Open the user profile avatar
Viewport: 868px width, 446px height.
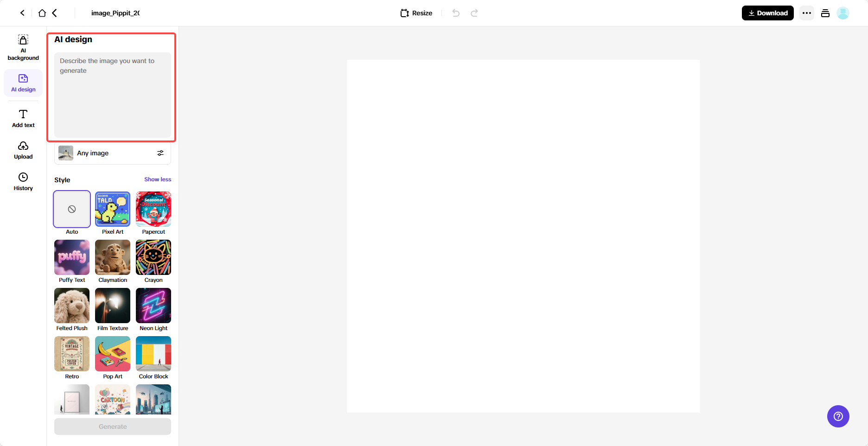click(x=843, y=13)
